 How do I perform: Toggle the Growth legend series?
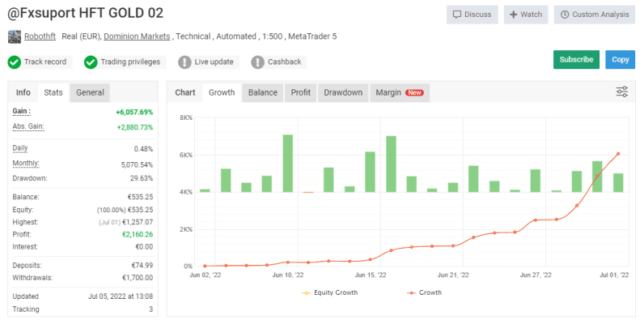tap(424, 292)
